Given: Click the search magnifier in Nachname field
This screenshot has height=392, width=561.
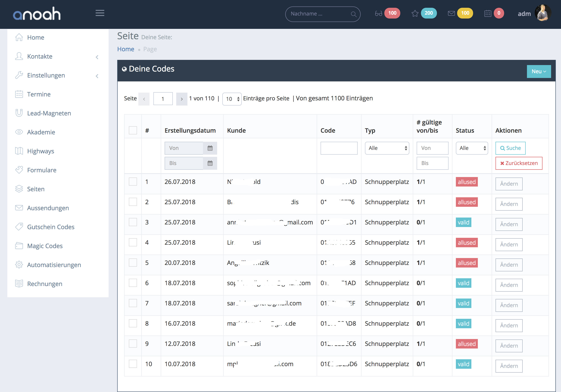Looking at the screenshot, I should 353,14.
